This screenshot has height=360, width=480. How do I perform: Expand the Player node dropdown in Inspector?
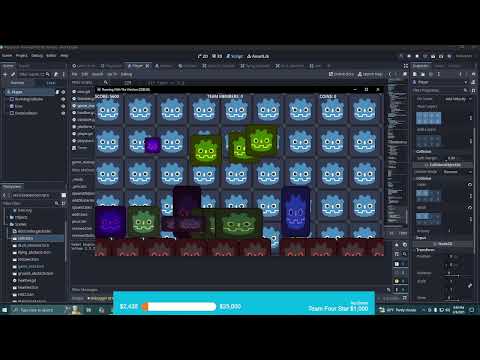tap(466, 82)
